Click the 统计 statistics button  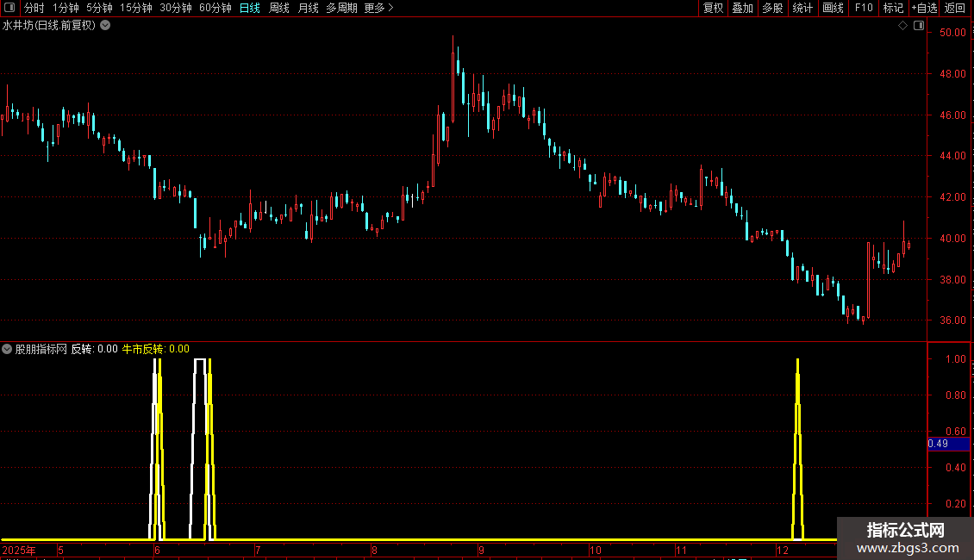[802, 8]
